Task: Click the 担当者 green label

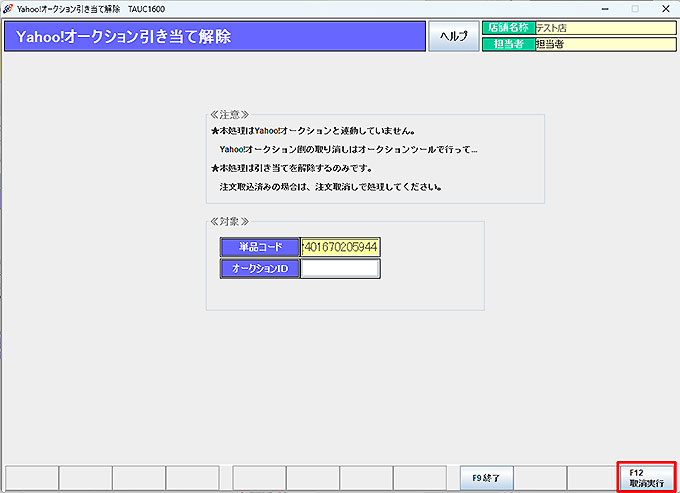Action: (509, 44)
